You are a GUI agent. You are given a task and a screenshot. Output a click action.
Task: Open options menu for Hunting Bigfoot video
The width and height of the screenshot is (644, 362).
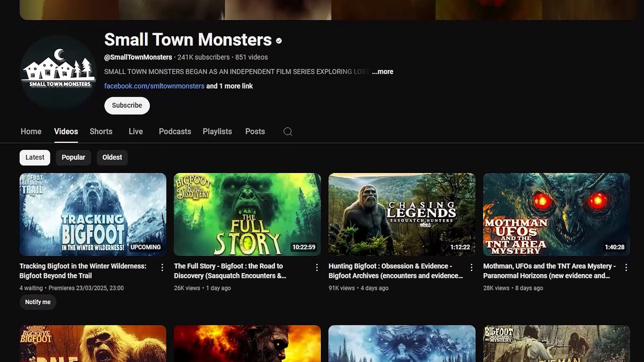pyautogui.click(x=471, y=267)
